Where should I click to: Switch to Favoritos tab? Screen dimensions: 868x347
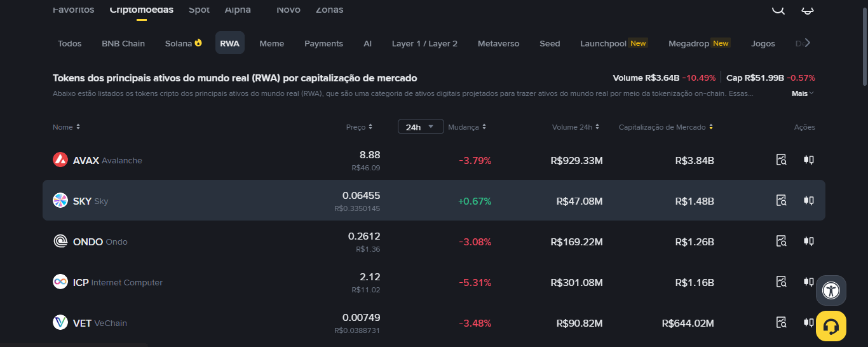[x=73, y=10]
